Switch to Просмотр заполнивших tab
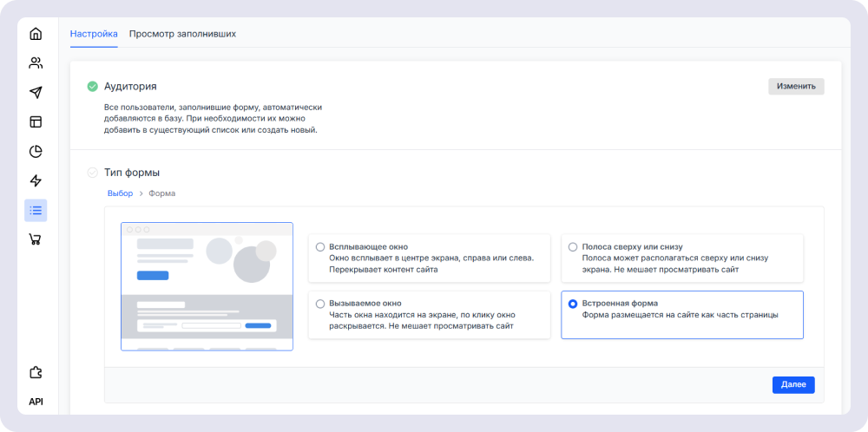The image size is (868, 432). (182, 34)
